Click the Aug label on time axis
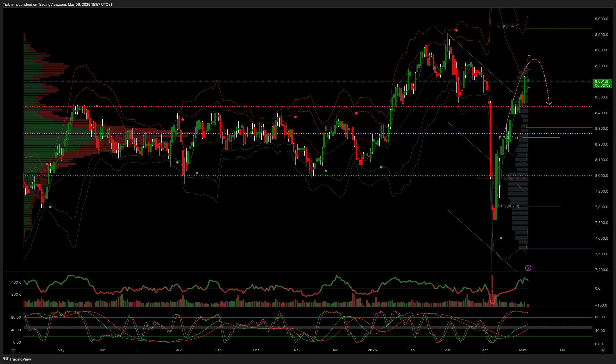 (x=179, y=350)
